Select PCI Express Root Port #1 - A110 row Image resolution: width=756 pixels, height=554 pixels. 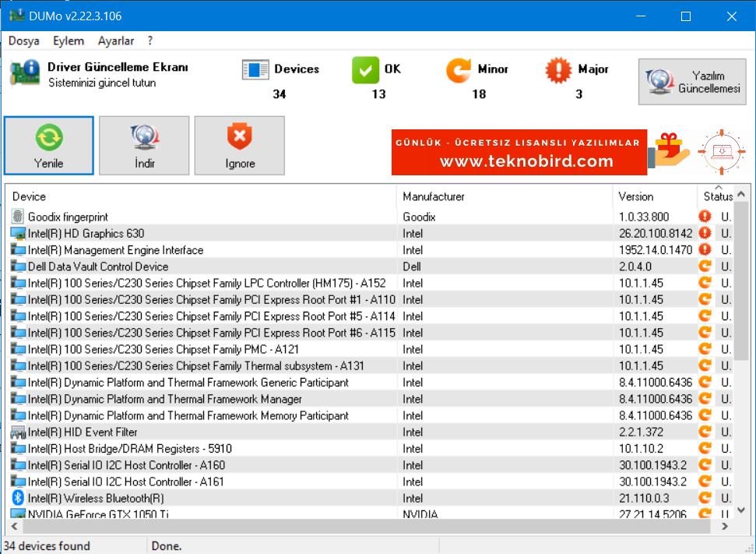[x=369, y=300]
